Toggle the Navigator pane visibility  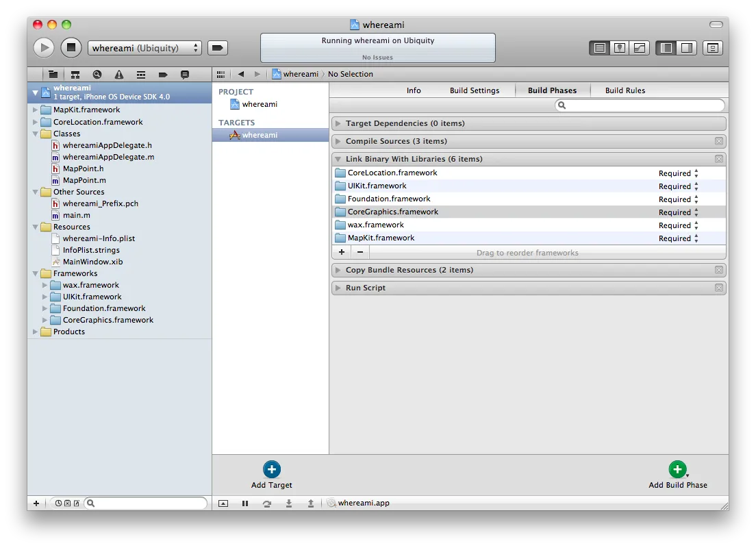tap(666, 48)
